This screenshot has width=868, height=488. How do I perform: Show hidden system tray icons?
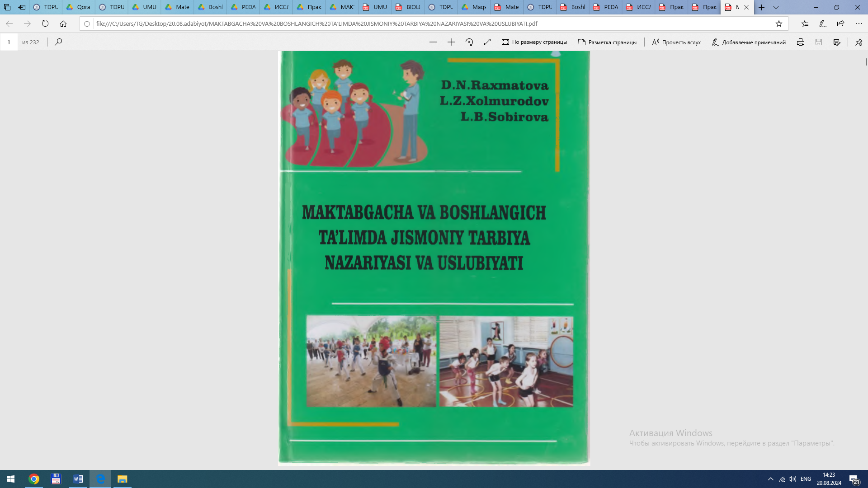point(770,479)
